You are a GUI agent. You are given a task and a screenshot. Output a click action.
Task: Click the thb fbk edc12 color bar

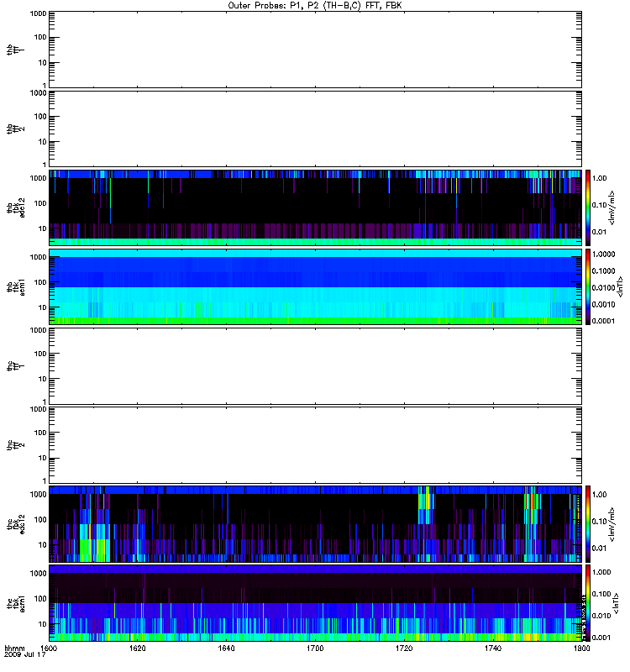[588, 207]
